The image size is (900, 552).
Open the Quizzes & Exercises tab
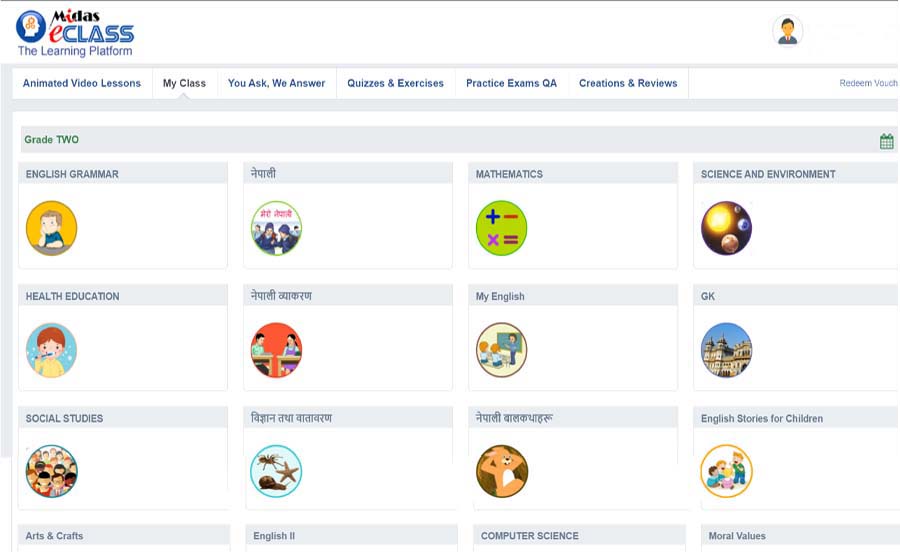click(395, 83)
